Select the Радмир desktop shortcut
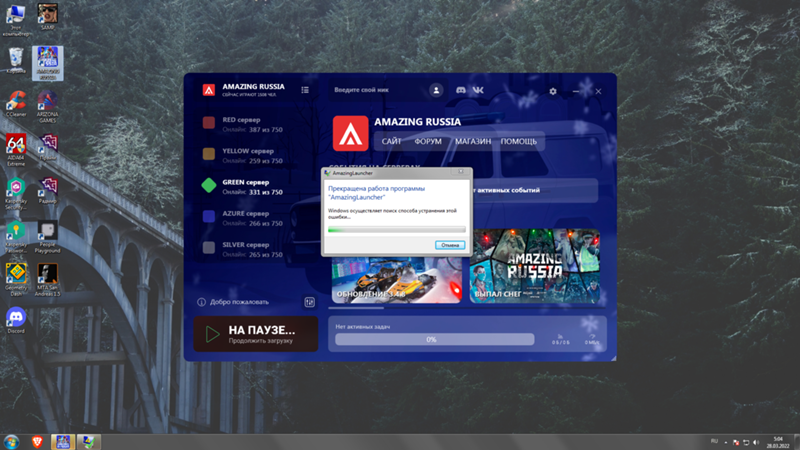The image size is (800, 450). pyautogui.click(x=47, y=190)
